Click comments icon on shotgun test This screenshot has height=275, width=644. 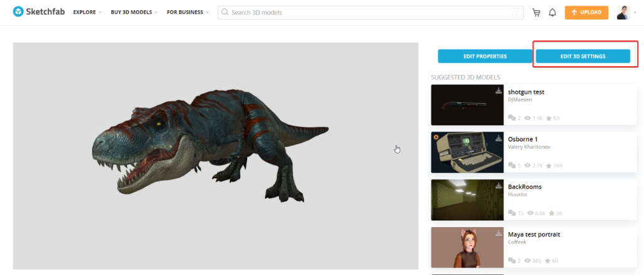pyautogui.click(x=512, y=118)
